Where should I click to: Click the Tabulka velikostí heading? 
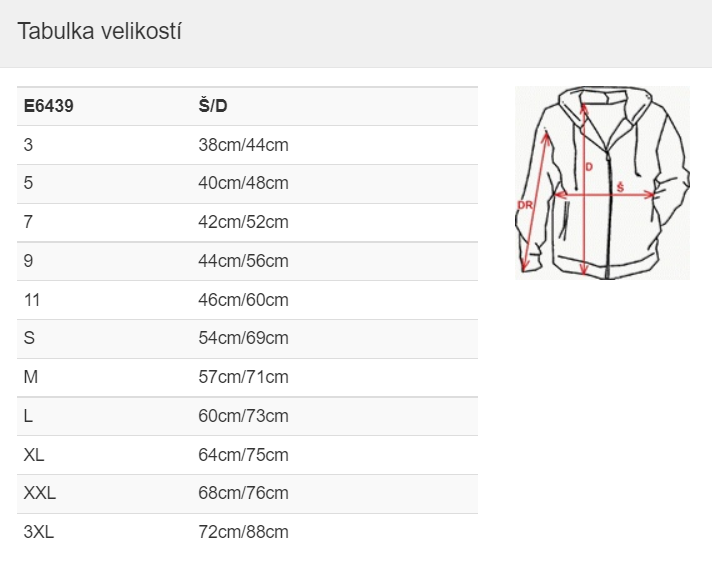pyautogui.click(x=99, y=31)
